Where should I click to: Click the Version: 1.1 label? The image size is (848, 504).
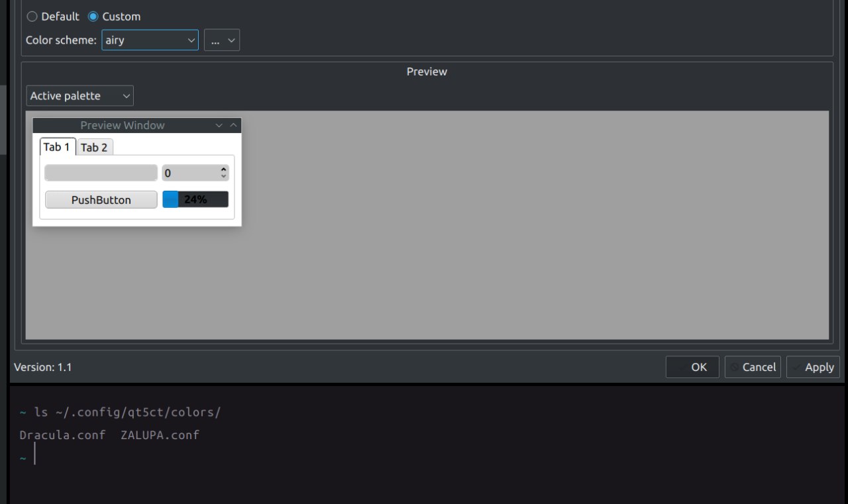pos(43,367)
